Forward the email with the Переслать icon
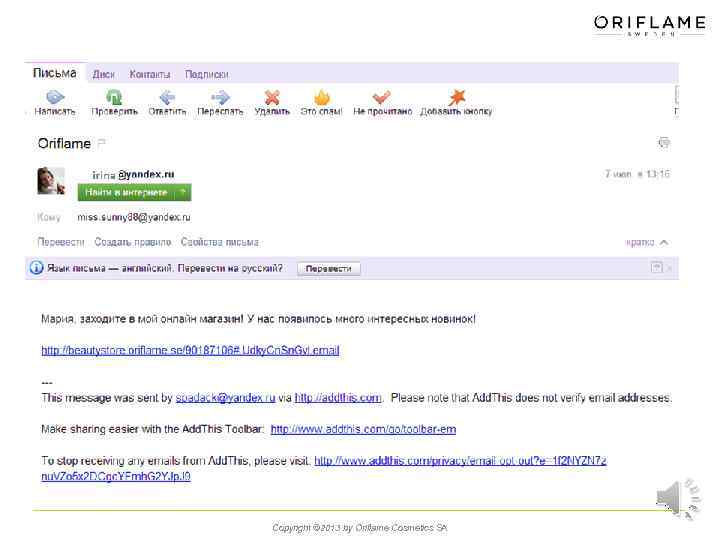The image size is (720, 540). click(220, 97)
